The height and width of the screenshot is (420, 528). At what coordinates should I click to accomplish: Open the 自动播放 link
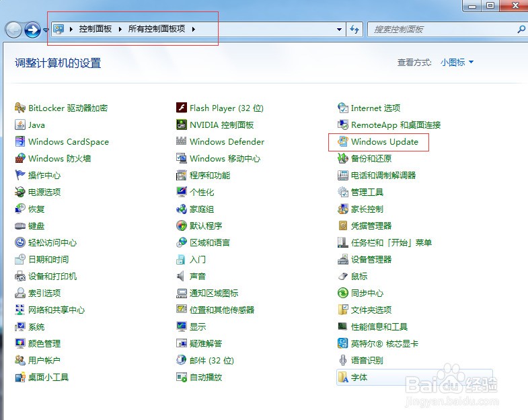tap(206, 378)
